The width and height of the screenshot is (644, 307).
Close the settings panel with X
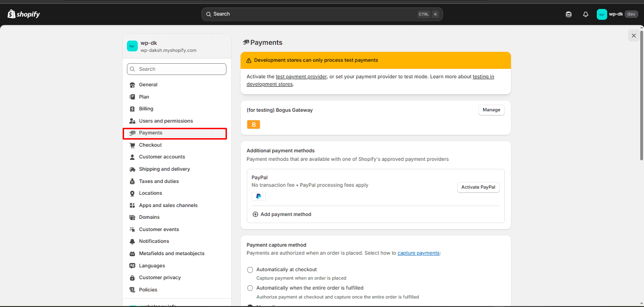pos(634,35)
